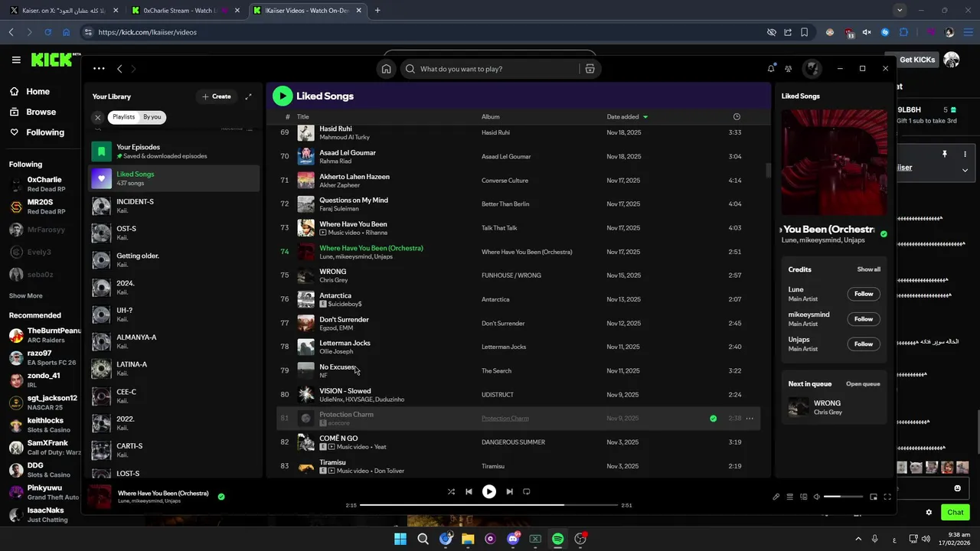The image size is (980, 551).
Task: Select WRONG in the Next in queue card
Action: click(834, 407)
